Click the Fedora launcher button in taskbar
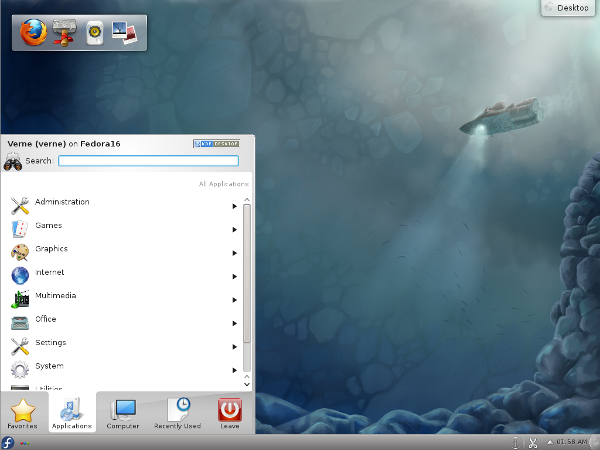600x450 pixels. [x=7, y=443]
